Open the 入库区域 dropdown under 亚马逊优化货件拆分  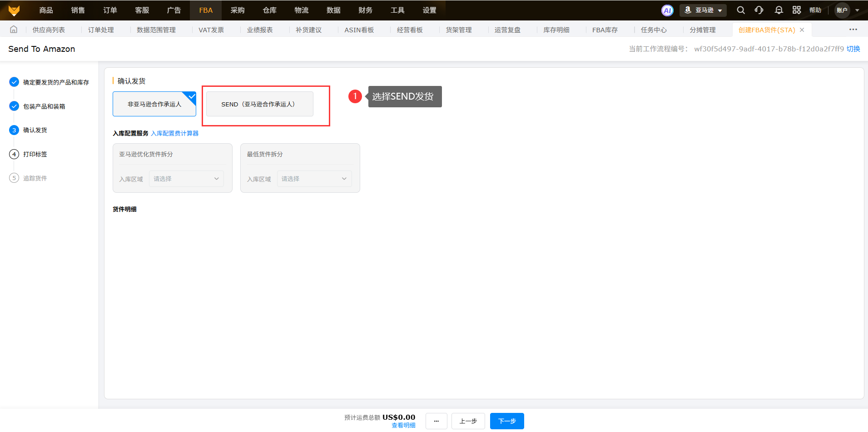pyautogui.click(x=186, y=179)
